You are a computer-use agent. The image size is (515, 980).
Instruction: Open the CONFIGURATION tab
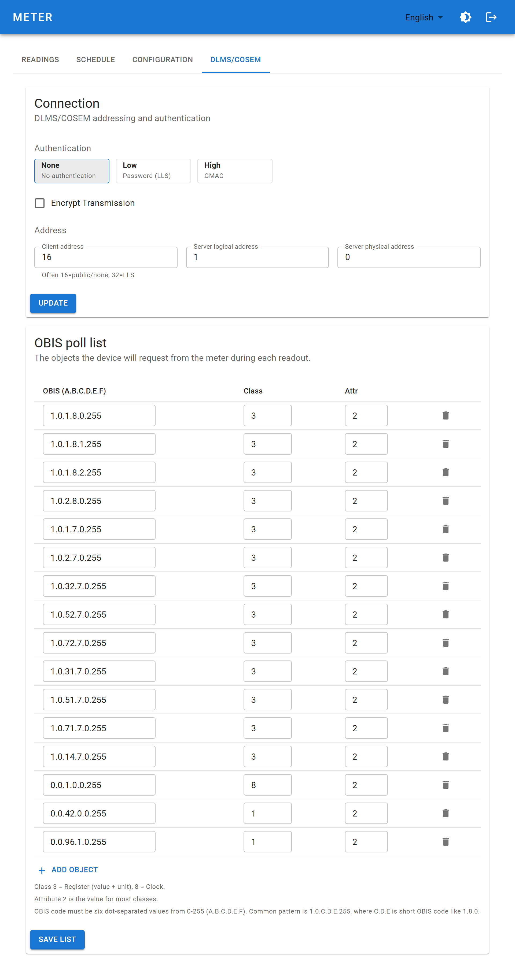coord(163,60)
